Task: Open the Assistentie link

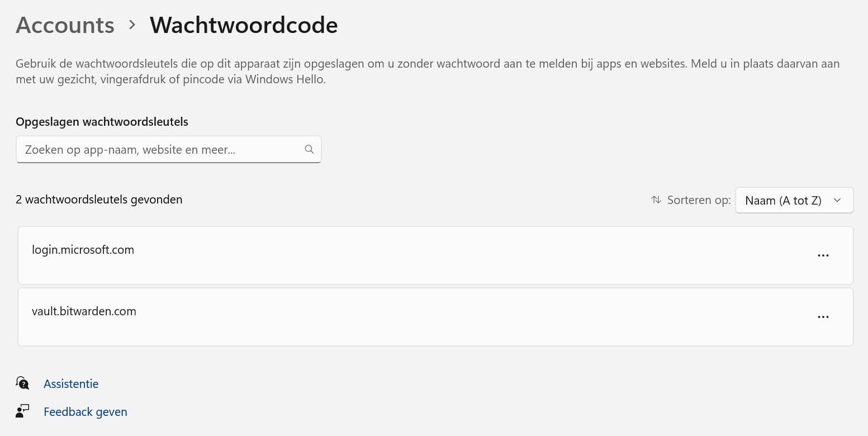Action: 71,384
